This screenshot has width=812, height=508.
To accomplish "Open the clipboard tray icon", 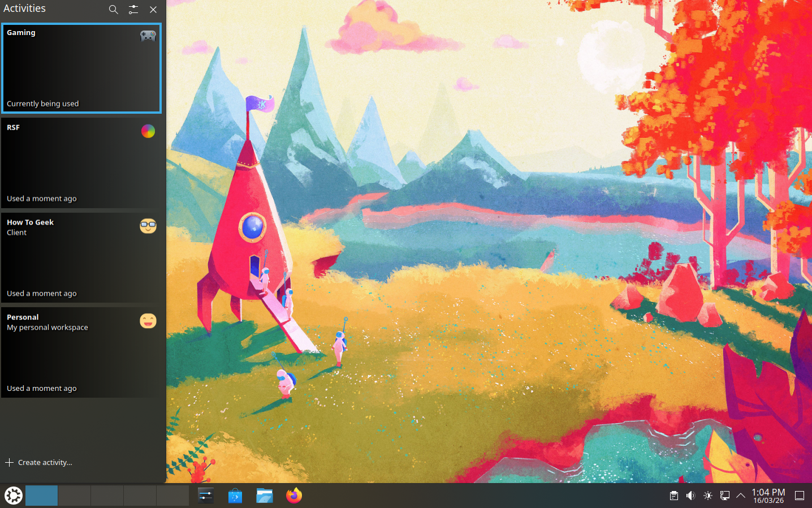I will pyautogui.click(x=674, y=496).
